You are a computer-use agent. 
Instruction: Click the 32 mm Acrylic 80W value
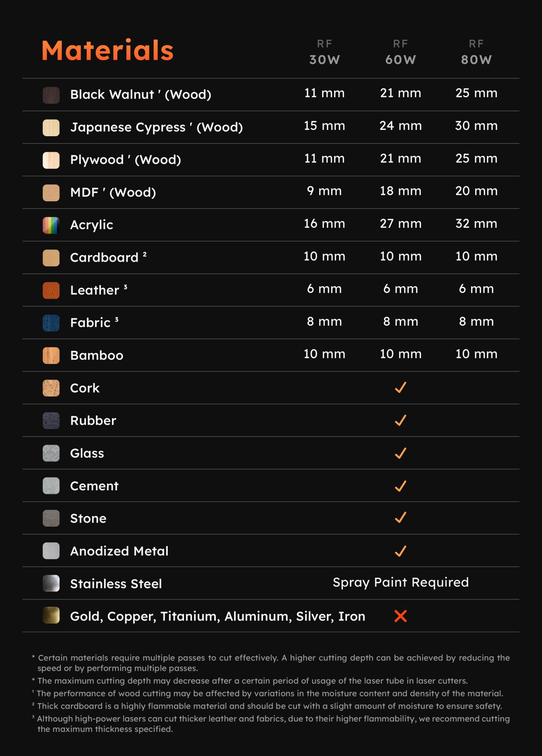[476, 224]
